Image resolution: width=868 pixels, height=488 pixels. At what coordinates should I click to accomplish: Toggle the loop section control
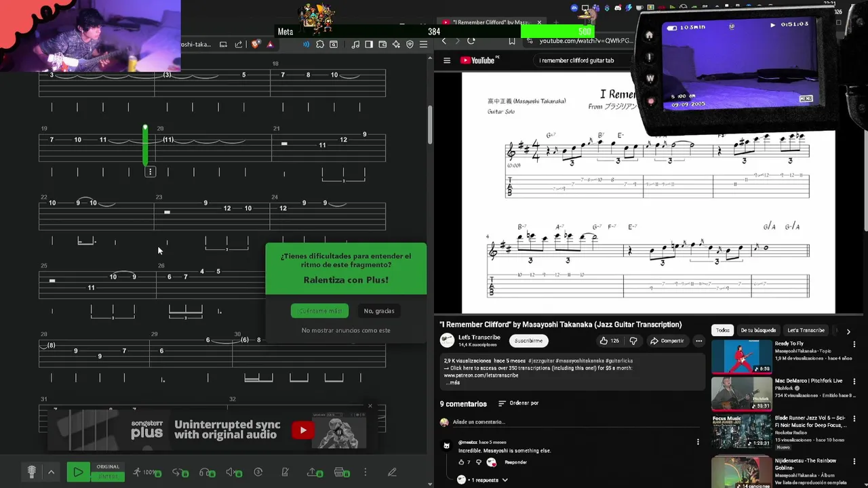coord(180,472)
